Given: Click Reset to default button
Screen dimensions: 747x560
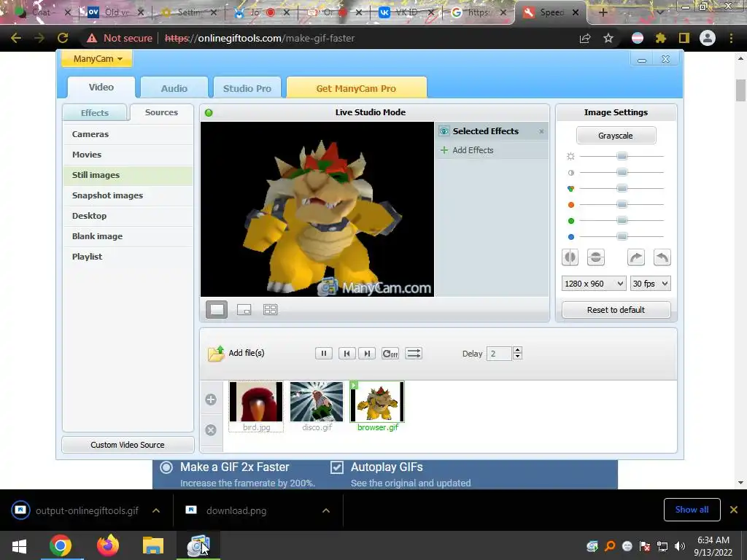Looking at the screenshot, I should pos(616,310).
